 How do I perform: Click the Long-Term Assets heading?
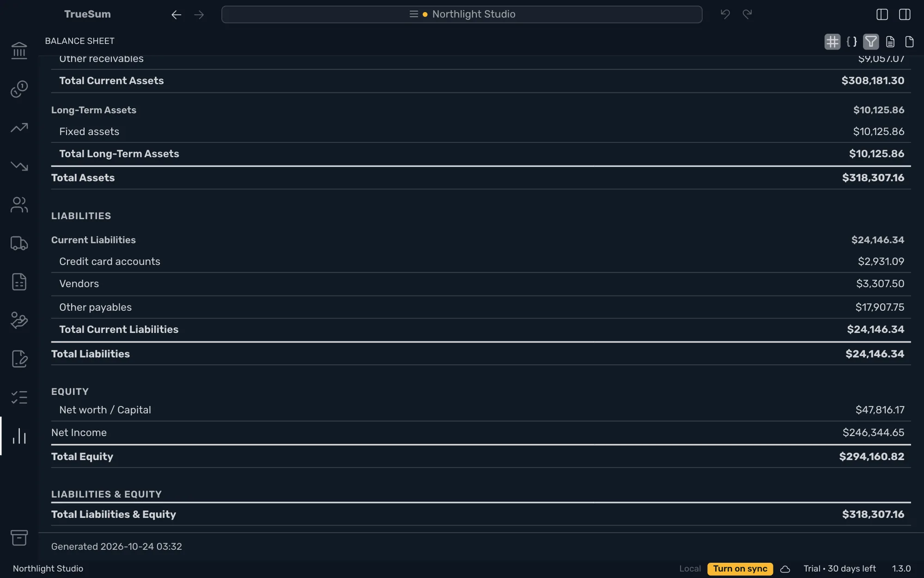94,110
